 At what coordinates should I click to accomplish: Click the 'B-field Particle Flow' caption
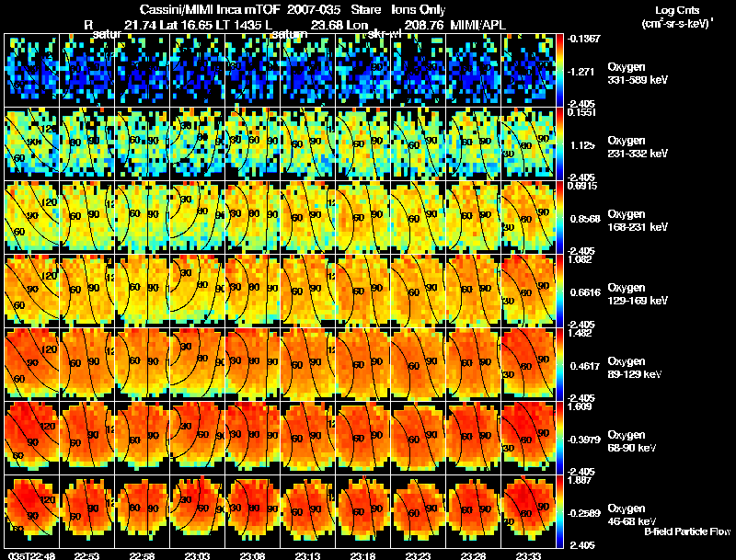pos(687,531)
